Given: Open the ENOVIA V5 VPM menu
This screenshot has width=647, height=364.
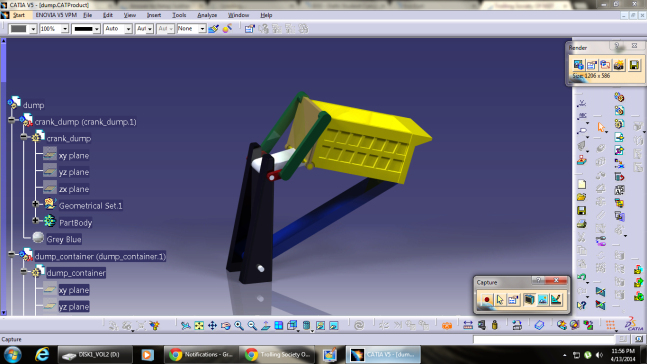Looking at the screenshot, I should (x=56, y=15).
